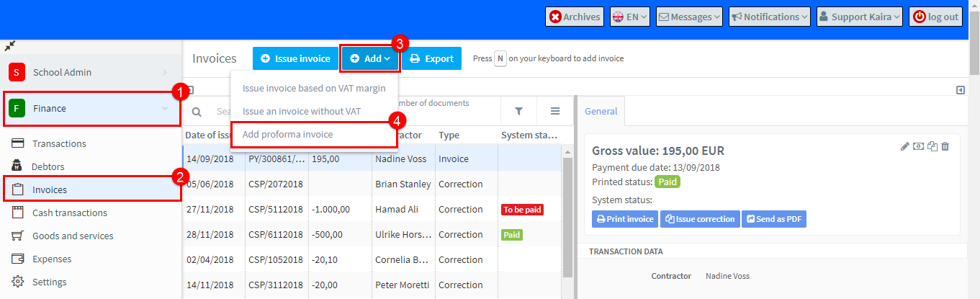Viewport: 980px width, 299px height.
Task: Click the Transactions card icon
Action: point(19,143)
